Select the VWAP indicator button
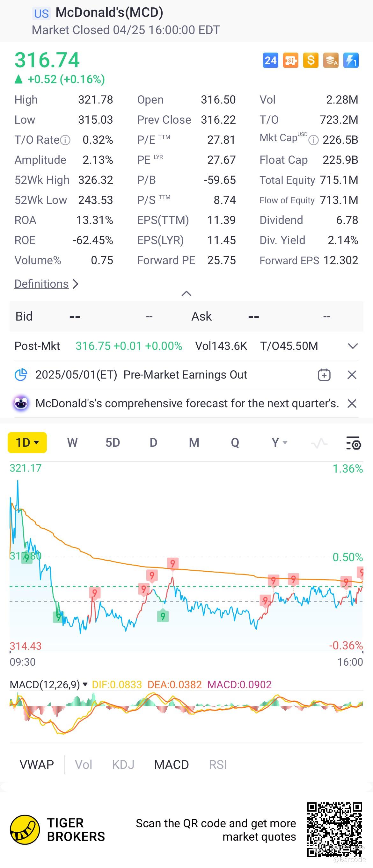 click(x=37, y=764)
